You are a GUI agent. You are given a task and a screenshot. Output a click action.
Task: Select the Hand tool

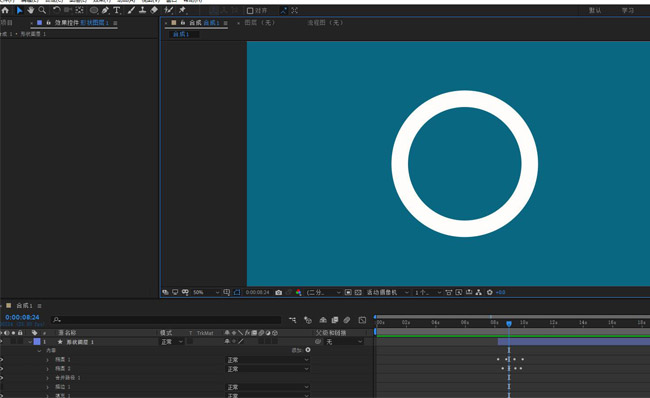pyautogui.click(x=30, y=10)
